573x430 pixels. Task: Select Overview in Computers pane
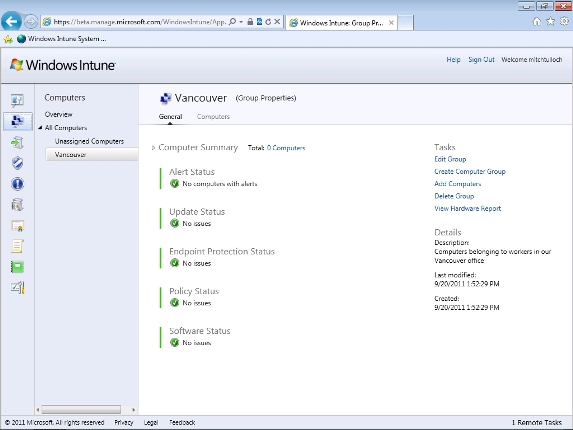[58, 114]
